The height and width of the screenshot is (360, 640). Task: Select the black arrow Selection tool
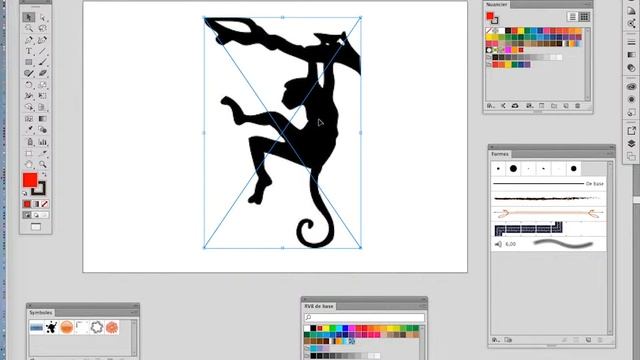[x=29, y=17]
